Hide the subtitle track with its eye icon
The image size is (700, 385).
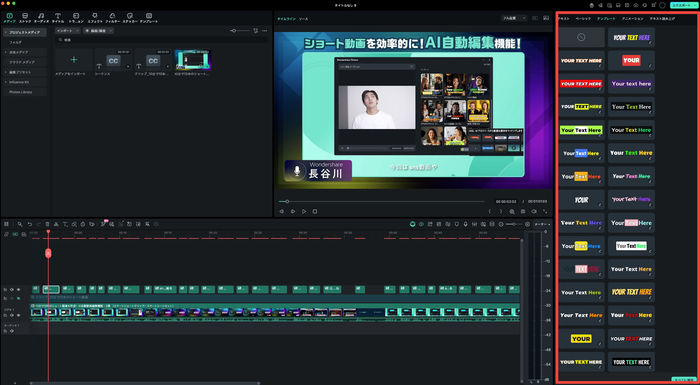pyautogui.click(x=18, y=289)
